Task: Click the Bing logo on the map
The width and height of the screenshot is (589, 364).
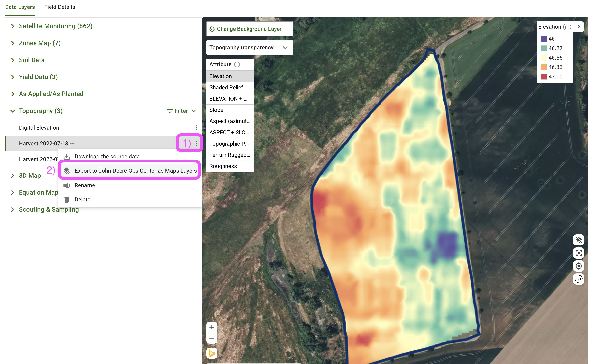Action: pyautogui.click(x=212, y=353)
